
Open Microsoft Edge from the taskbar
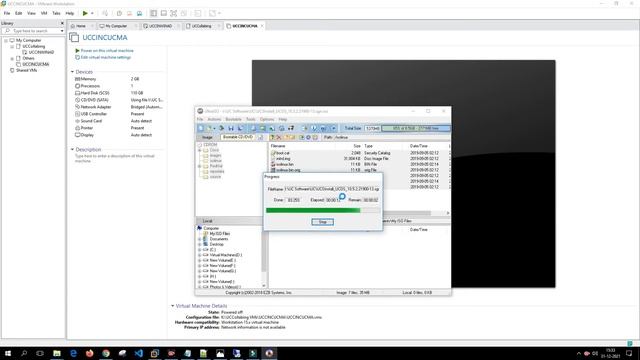coord(73,353)
